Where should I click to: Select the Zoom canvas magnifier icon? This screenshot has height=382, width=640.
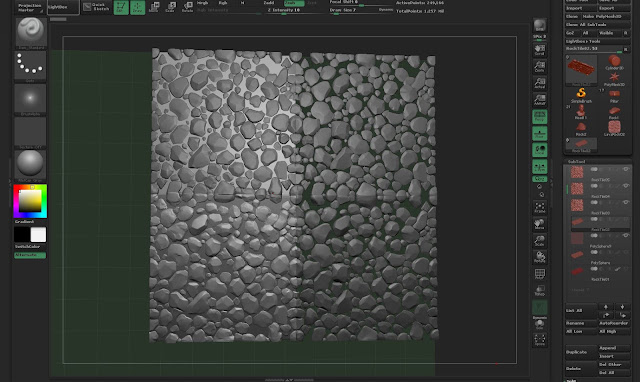coord(540,67)
